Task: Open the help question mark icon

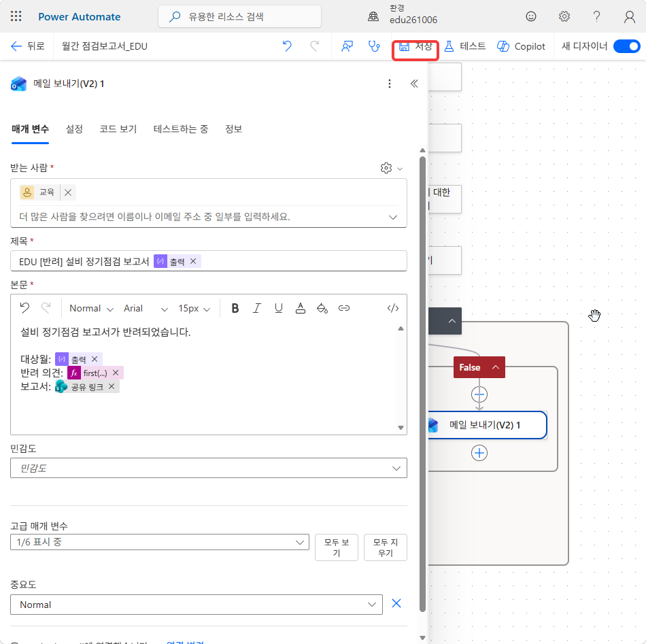Action: tap(596, 16)
